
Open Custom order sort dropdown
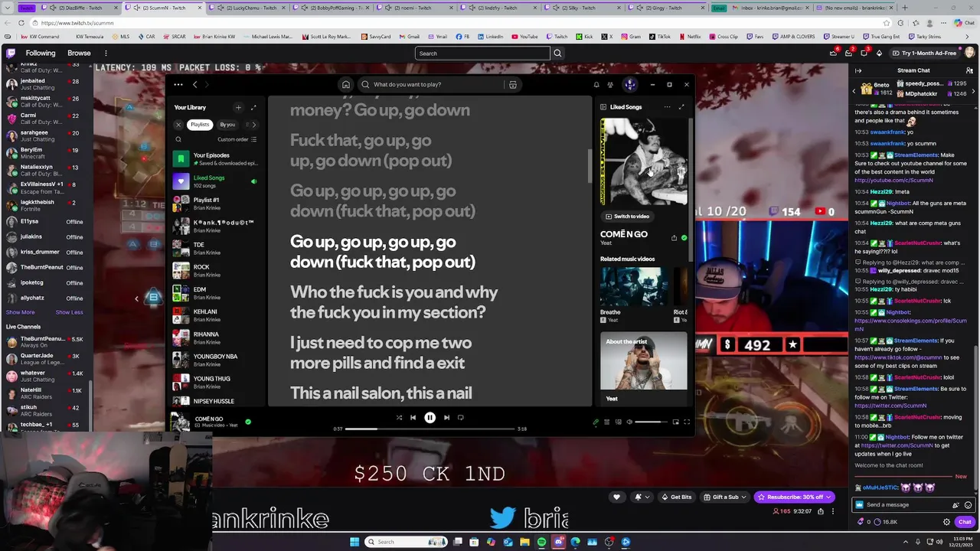[x=237, y=139]
